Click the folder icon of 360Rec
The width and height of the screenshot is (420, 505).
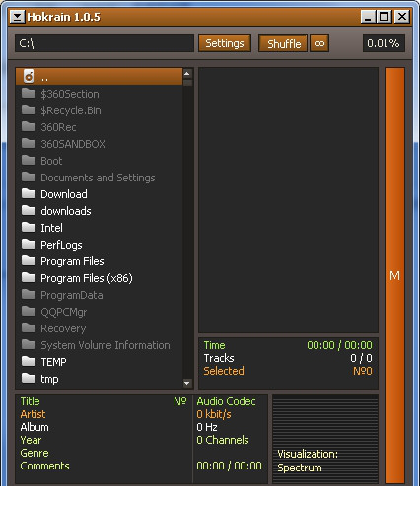coord(29,127)
